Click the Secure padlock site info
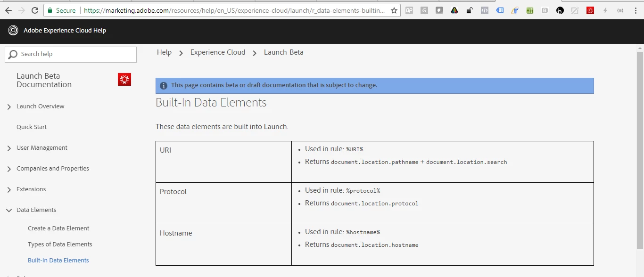This screenshot has height=277, width=644. 61,10
